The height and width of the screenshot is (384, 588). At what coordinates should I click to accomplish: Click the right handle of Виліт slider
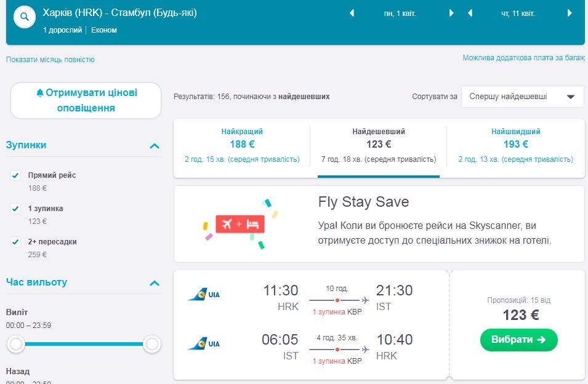click(x=151, y=345)
